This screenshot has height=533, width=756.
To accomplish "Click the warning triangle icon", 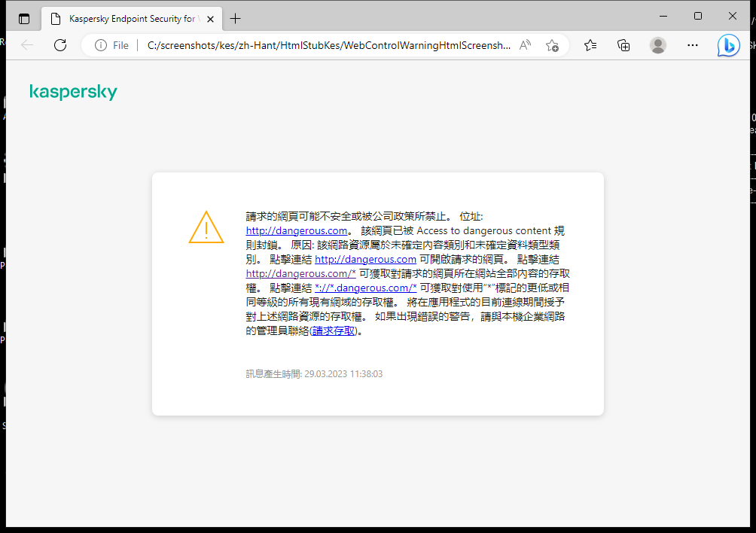I will 206,228.
